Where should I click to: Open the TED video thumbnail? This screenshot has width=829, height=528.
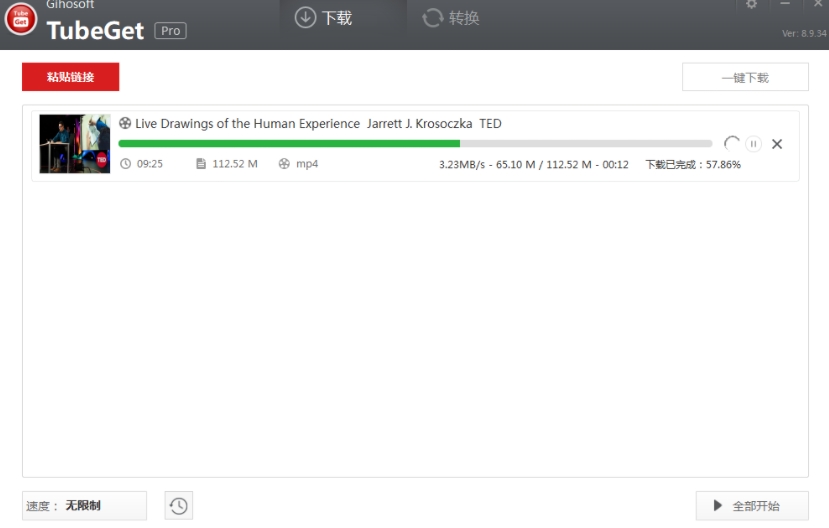(75, 143)
